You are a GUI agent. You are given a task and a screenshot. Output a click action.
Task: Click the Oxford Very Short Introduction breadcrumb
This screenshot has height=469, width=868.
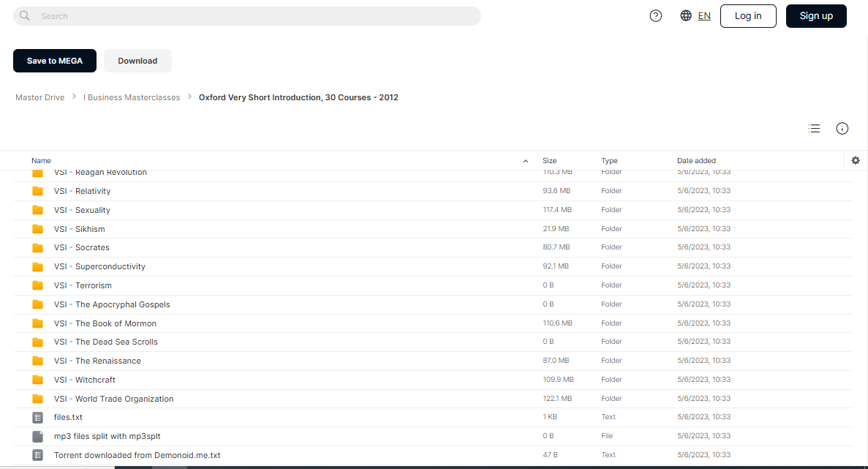[x=298, y=97]
